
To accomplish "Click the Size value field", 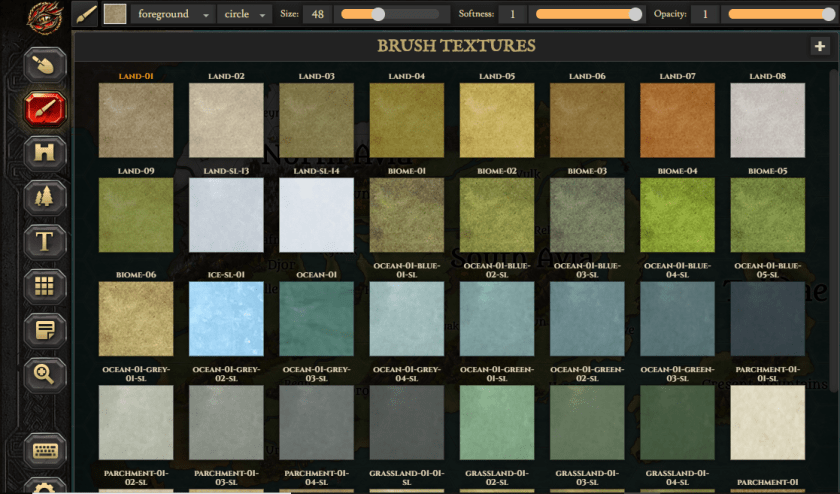I will coord(317,14).
